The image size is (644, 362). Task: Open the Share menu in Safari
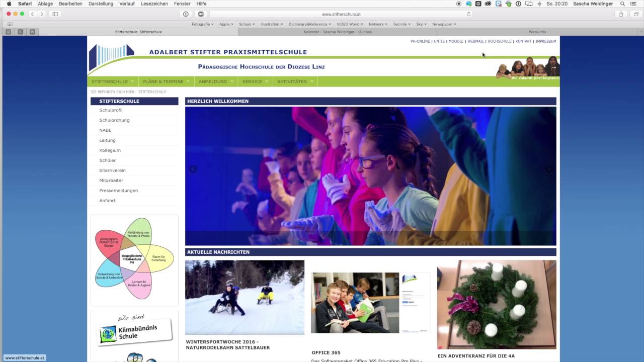click(621, 14)
